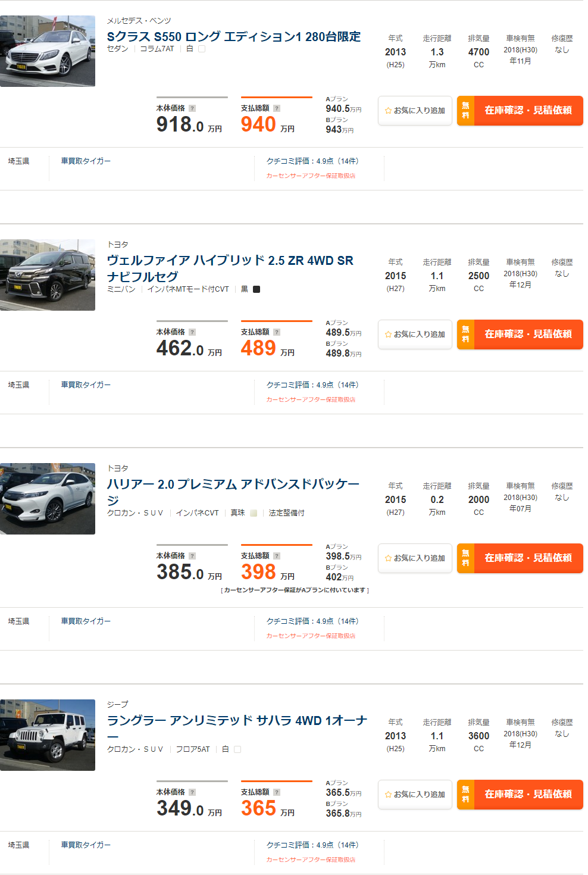Click the black 黒 color swatch on the Vellfire
The image size is (588, 875).
(257, 289)
